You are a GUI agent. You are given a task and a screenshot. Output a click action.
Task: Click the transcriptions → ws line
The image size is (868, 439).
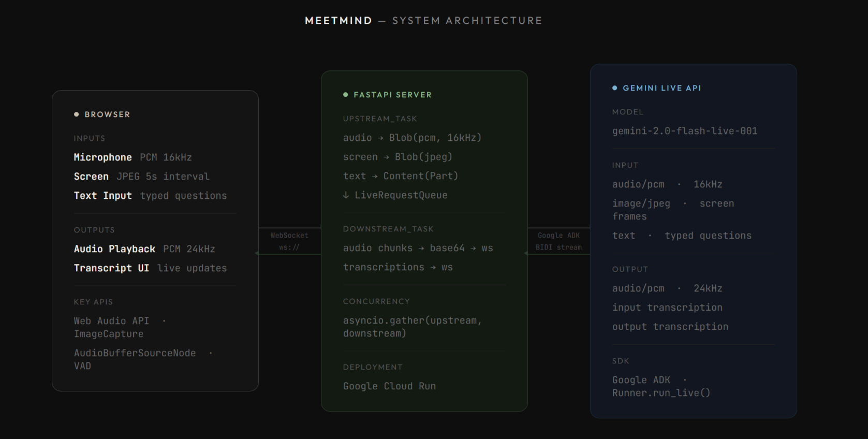398,267
